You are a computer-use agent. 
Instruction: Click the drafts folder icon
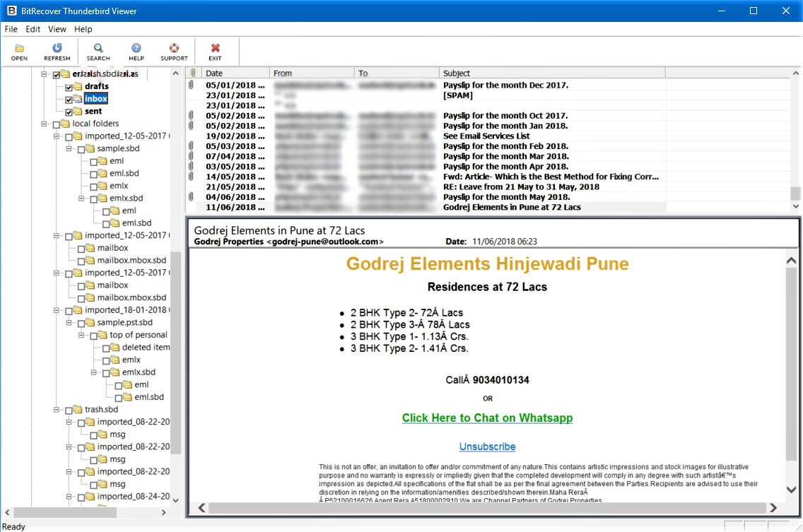point(78,86)
